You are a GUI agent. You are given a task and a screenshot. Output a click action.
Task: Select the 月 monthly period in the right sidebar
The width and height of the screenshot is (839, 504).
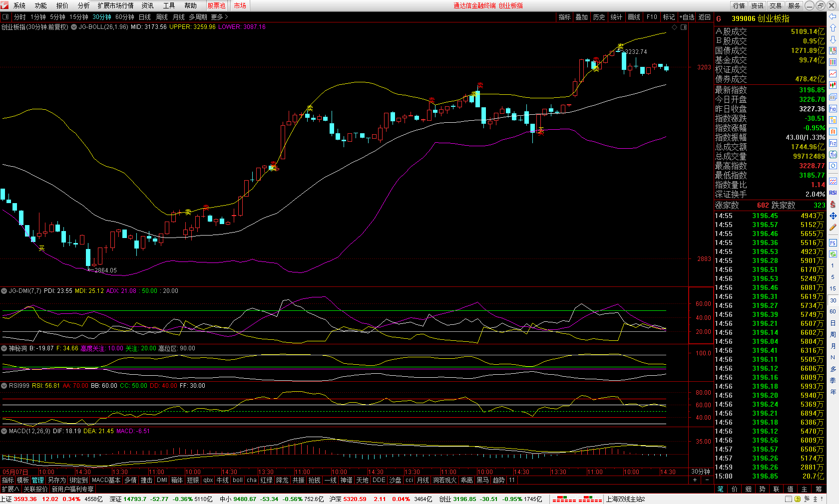(x=833, y=346)
